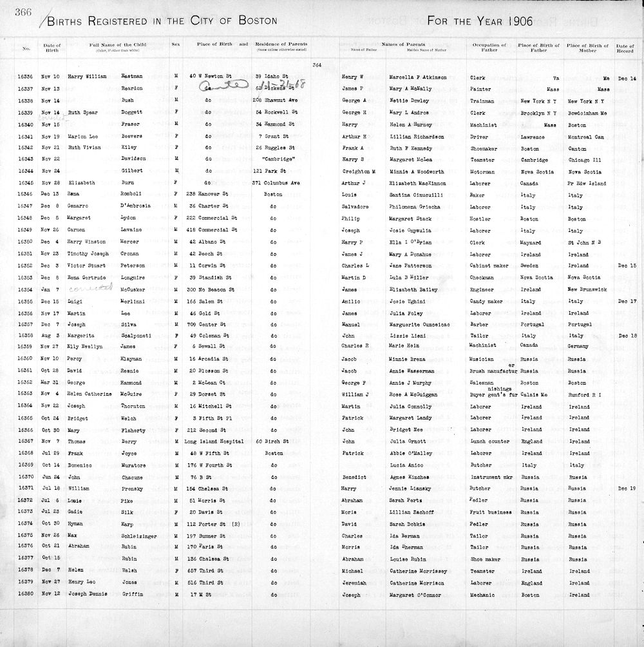This screenshot has width=644, height=647.
Task: Click the birthplace "Germany"
Action: (x=578, y=346)
